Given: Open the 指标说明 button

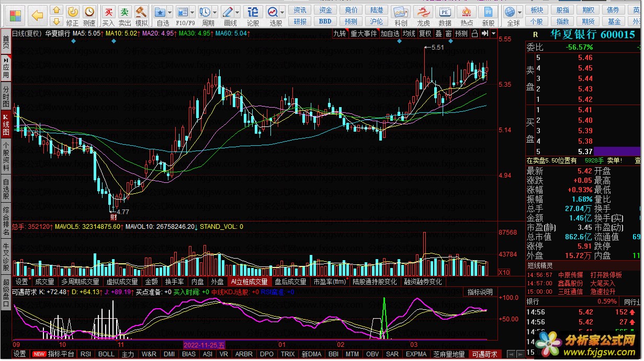Looking at the screenshot, I should [x=480, y=292].
